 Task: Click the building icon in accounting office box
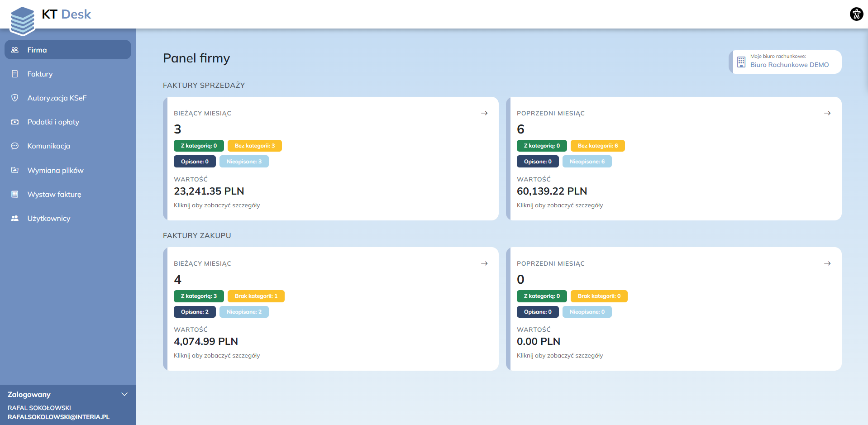click(x=741, y=62)
